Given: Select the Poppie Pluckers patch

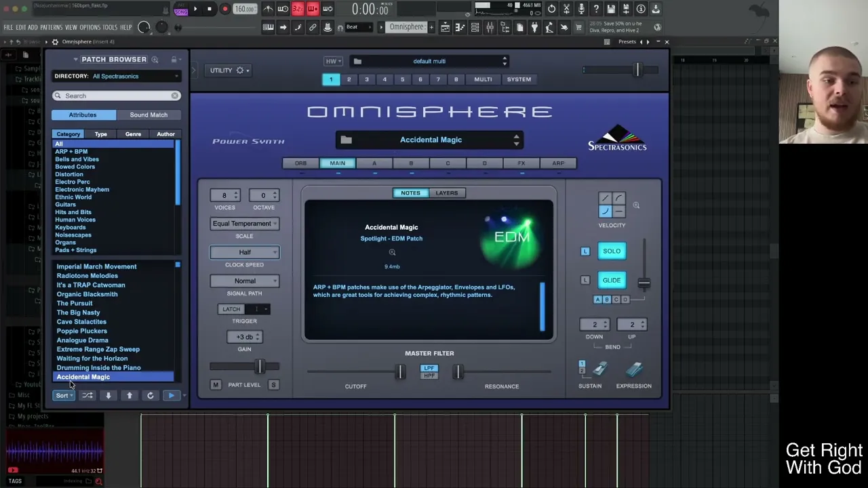Looking at the screenshot, I should point(81,331).
